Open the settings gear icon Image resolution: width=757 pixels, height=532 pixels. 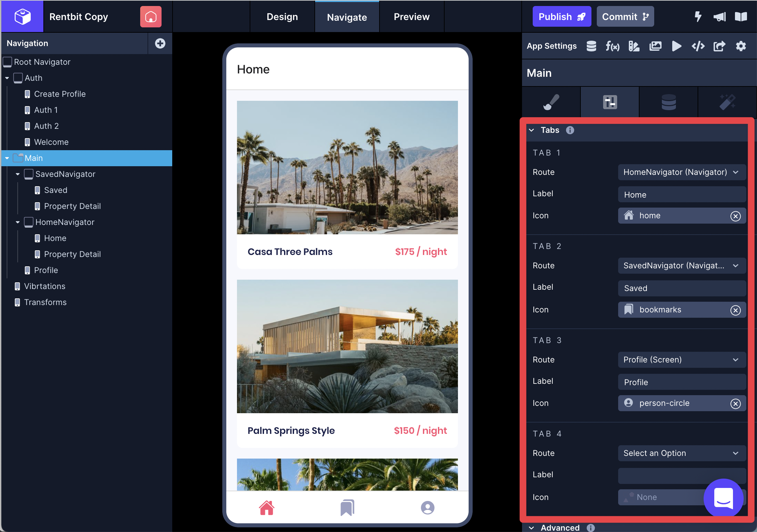[741, 46]
